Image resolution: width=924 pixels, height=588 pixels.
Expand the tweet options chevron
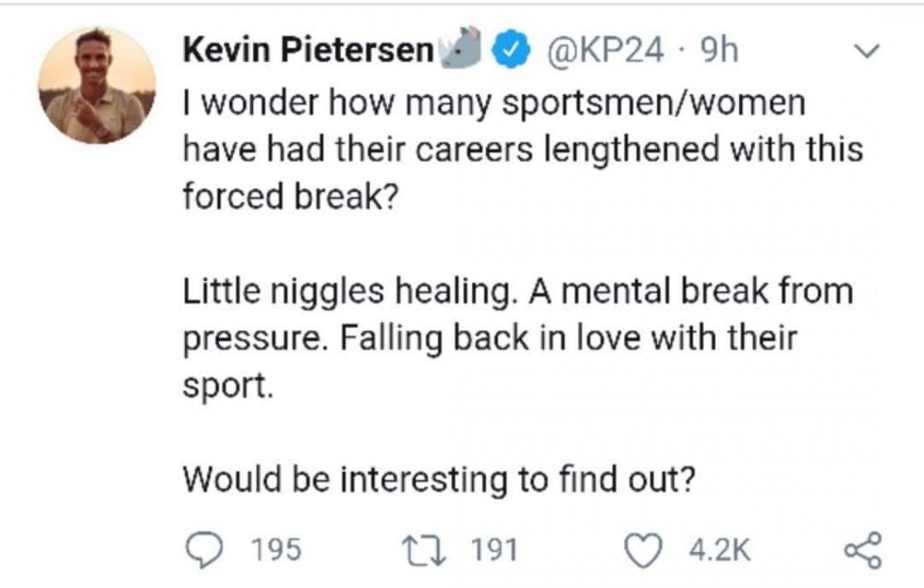coord(867,51)
